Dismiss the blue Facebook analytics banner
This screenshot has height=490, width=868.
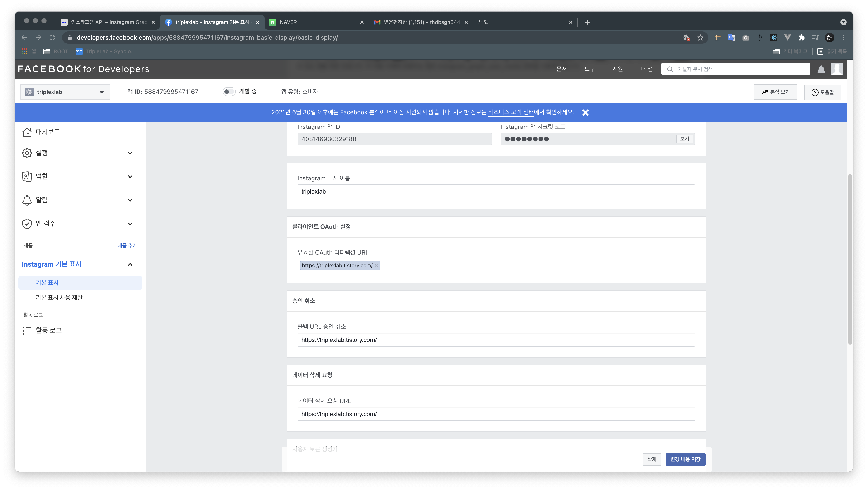tap(585, 113)
